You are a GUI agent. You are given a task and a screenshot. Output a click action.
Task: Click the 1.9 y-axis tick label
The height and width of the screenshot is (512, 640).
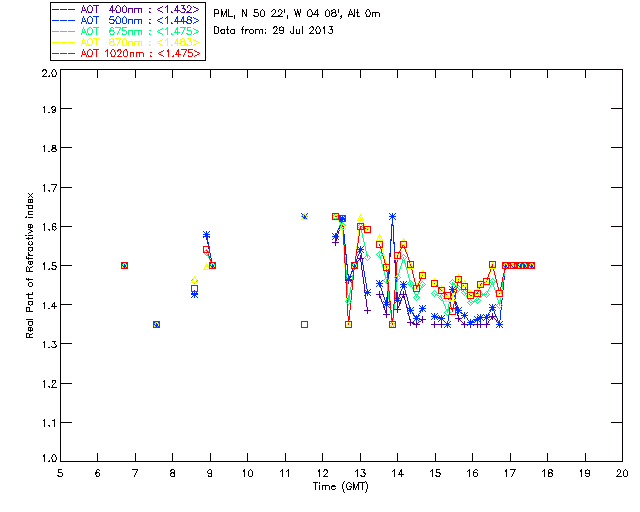(49, 109)
